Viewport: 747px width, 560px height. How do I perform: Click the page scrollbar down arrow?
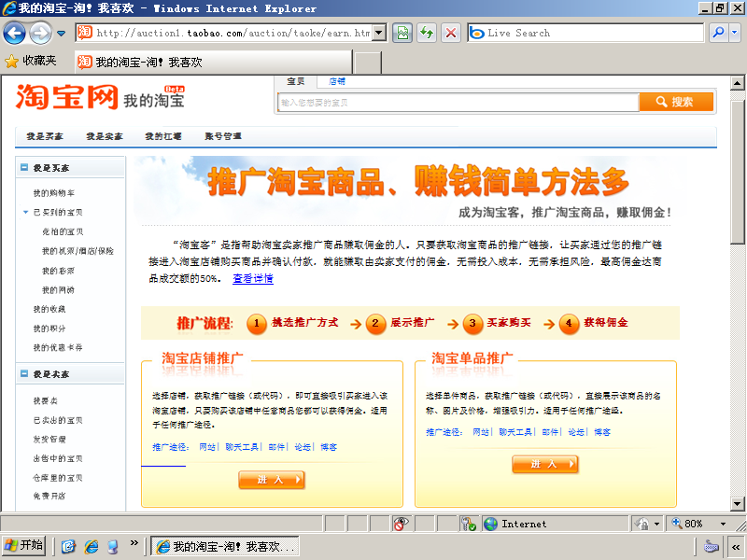click(x=738, y=503)
